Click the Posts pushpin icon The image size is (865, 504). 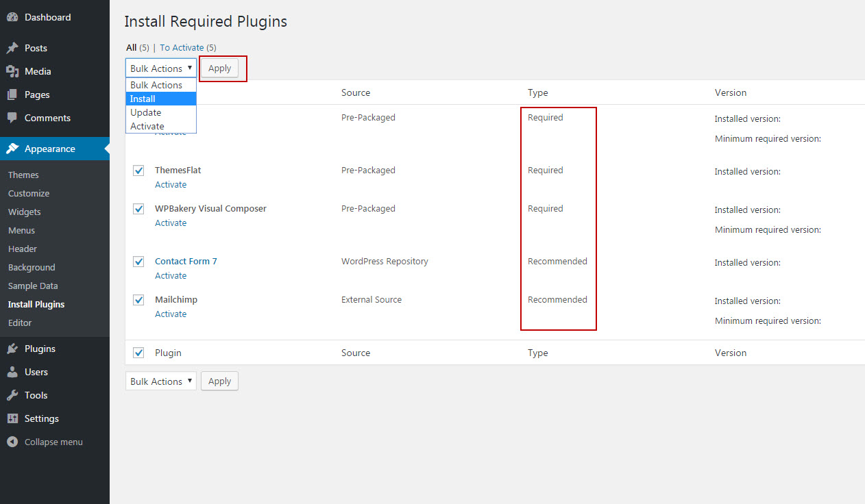click(x=12, y=48)
